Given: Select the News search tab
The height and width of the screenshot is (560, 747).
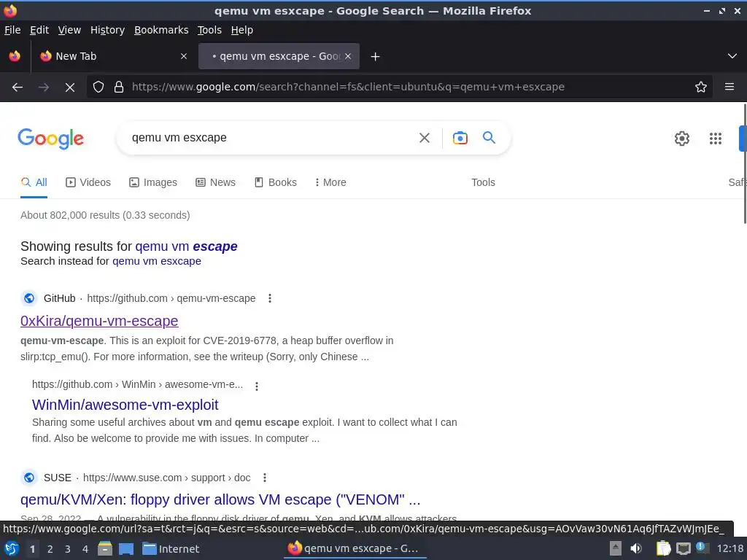Looking at the screenshot, I should [215, 182].
